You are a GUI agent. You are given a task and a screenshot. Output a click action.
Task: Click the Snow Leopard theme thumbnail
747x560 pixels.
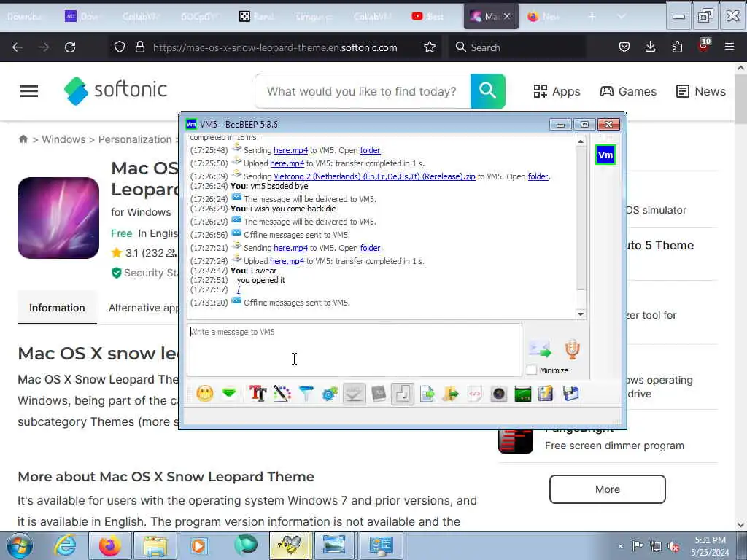pos(58,218)
